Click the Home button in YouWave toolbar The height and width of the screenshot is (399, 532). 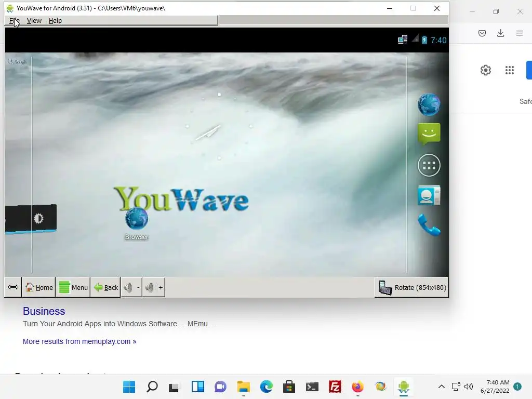tap(38, 287)
